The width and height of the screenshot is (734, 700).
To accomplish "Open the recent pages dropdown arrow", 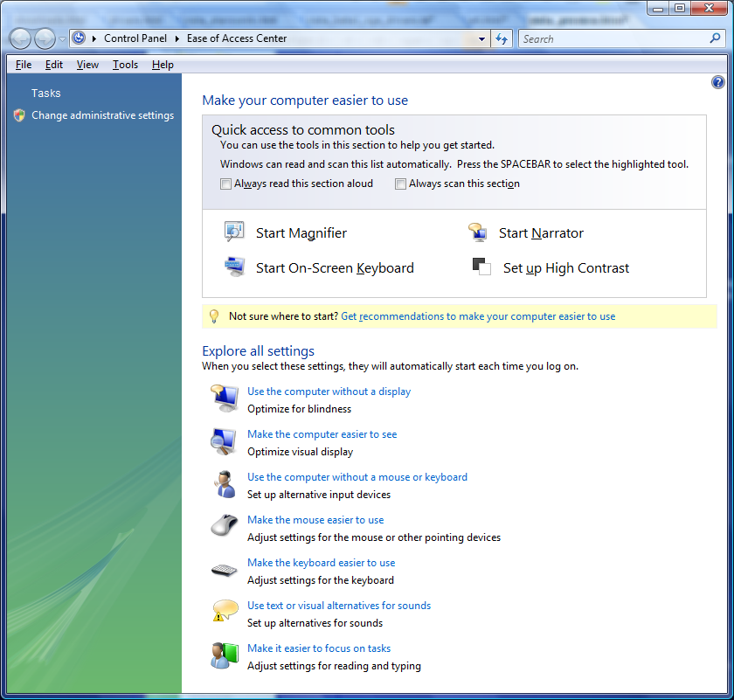I will (x=62, y=38).
